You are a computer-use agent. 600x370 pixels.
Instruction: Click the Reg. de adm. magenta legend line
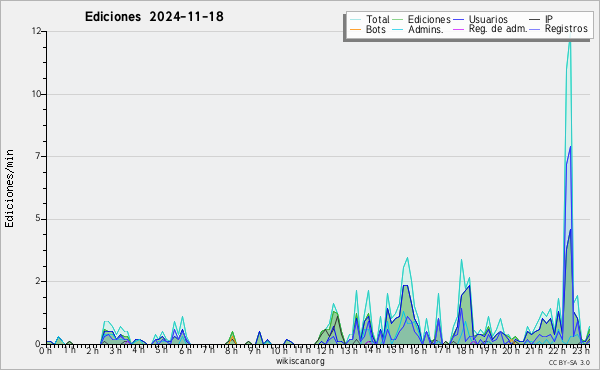click(x=458, y=29)
